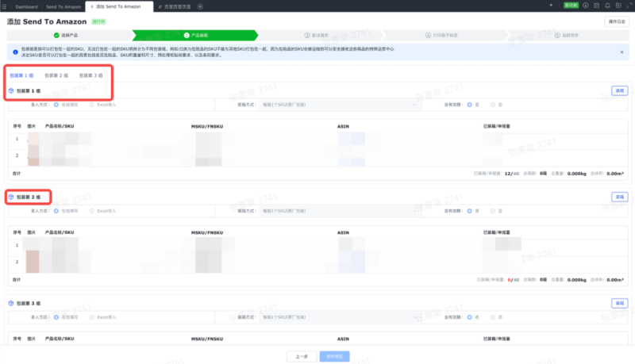Click the 上一步 button at the bottom

(302, 357)
